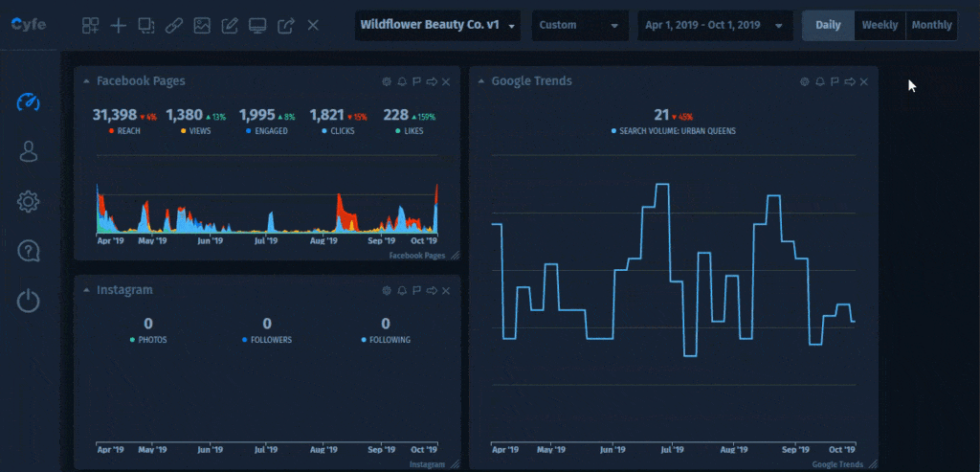The width and height of the screenshot is (980, 472).
Task: Click the pencil edit dashboard icon
Action: click(x=230, y=26)
